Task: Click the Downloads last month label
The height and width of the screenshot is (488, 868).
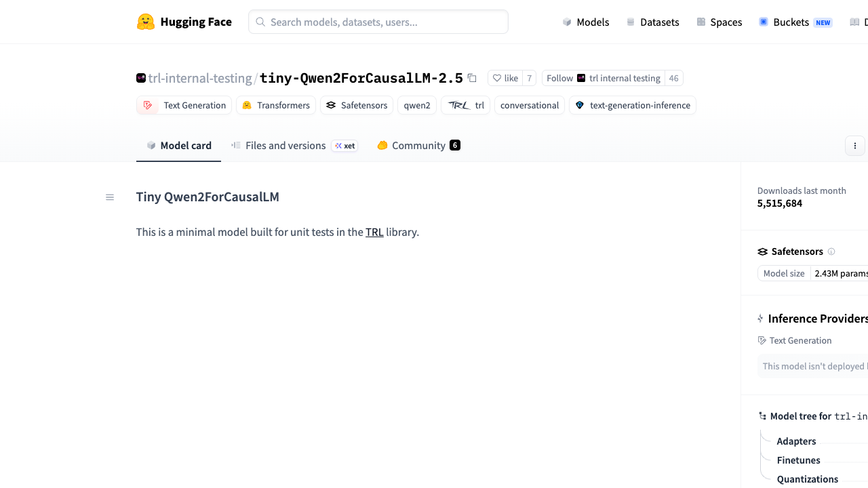Action: pyautogui.click(x=802, y=190)
